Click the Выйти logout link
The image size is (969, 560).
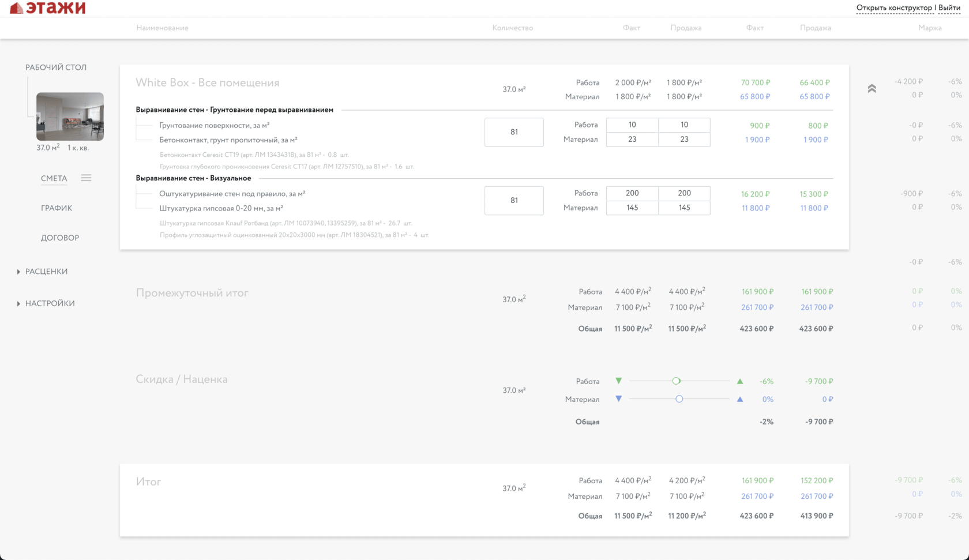point(949,8)
